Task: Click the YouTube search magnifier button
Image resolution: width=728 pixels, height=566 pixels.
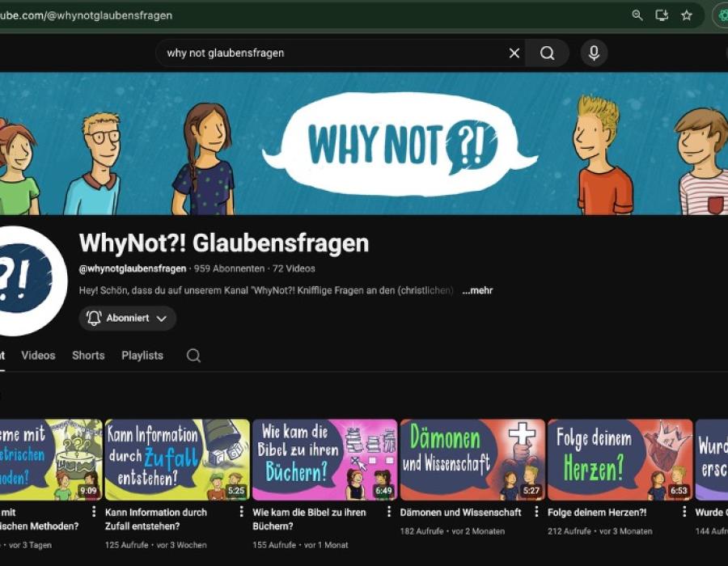Action: pyautogui.click(x=548, y=53)
